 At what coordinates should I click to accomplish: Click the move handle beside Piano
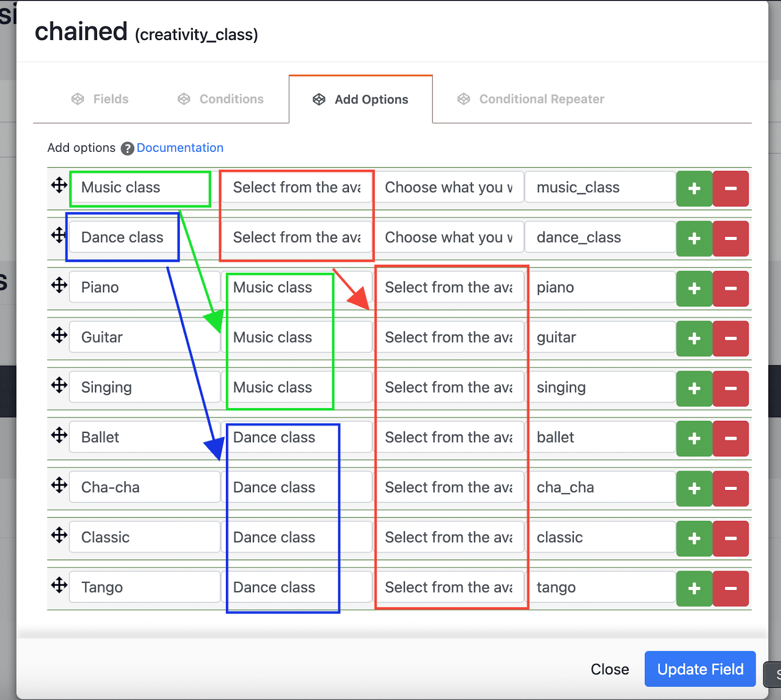pyautogui.click(x=59, y=285)
